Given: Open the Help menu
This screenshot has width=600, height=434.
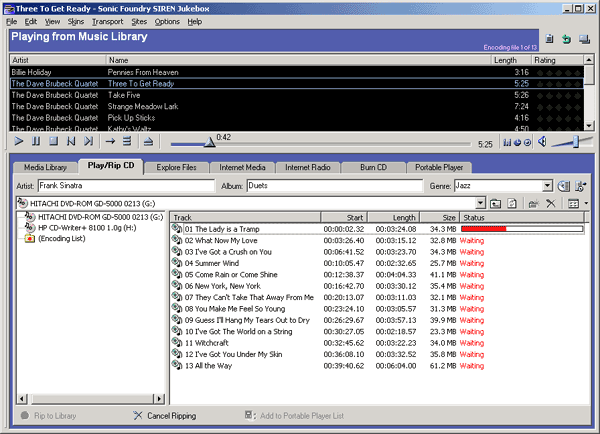Looking at the screenshot, I should [x=194, y=22].
